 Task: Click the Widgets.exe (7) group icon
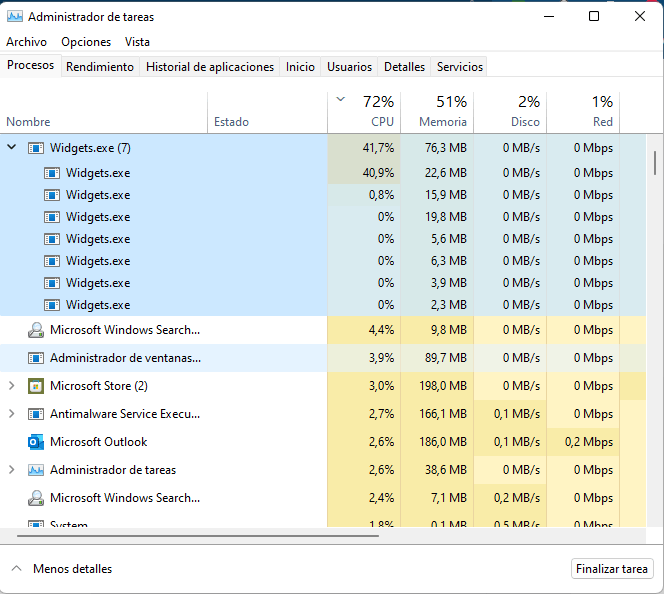36,148
